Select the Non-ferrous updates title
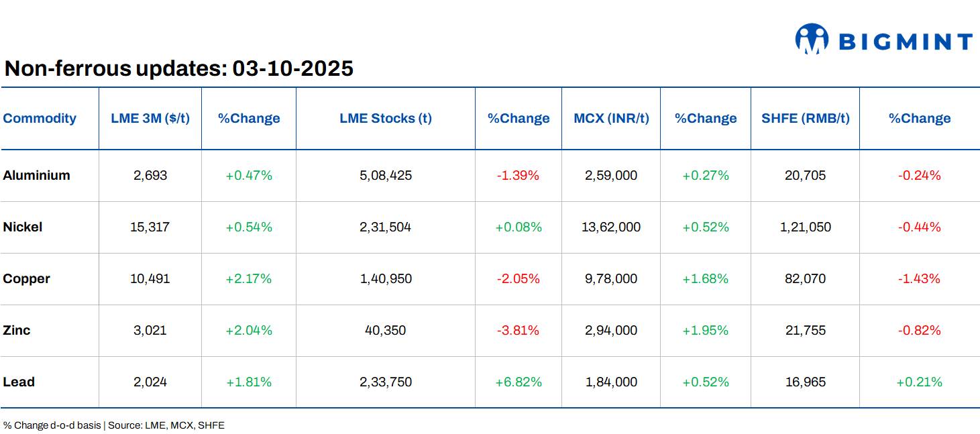The image size is (980, 434). tap(179, 68)
